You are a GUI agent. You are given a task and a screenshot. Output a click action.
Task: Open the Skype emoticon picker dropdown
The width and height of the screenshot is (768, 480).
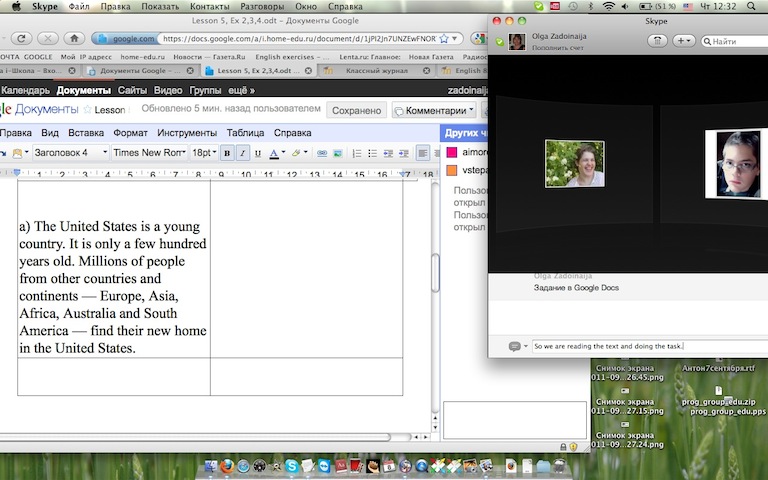[x=518, y=346]
